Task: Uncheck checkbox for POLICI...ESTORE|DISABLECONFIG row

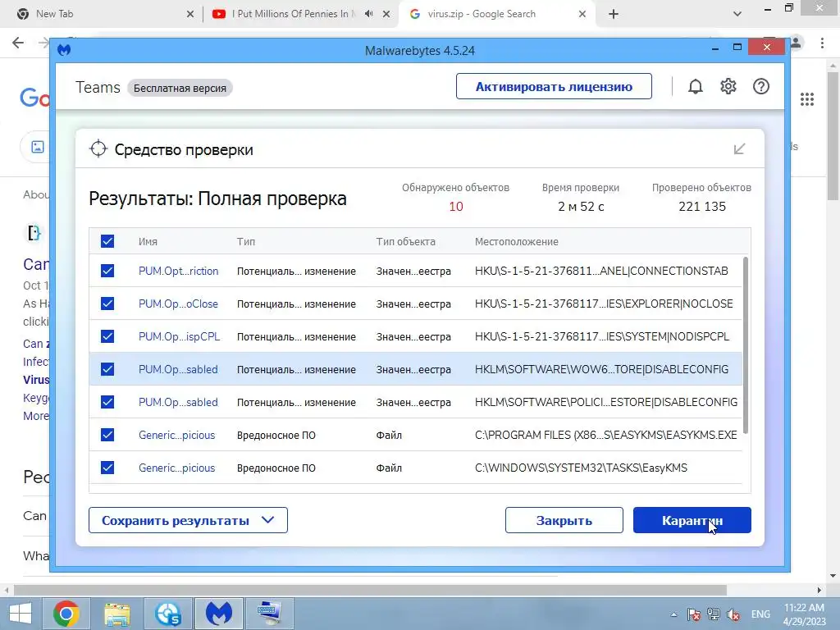Action: (107, 402)
